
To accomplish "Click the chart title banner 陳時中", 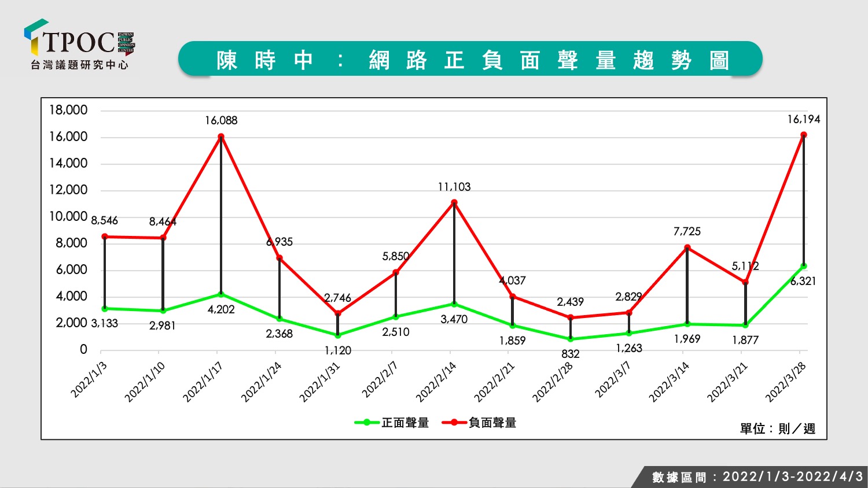I will pyautogui.click(x=470, y=59).
